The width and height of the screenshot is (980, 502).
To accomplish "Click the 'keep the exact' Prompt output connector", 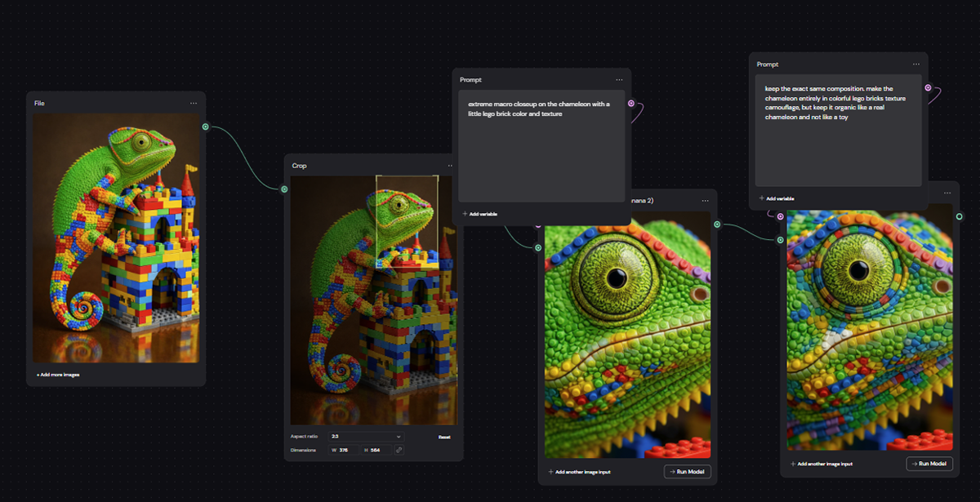I will pos(928,87).
